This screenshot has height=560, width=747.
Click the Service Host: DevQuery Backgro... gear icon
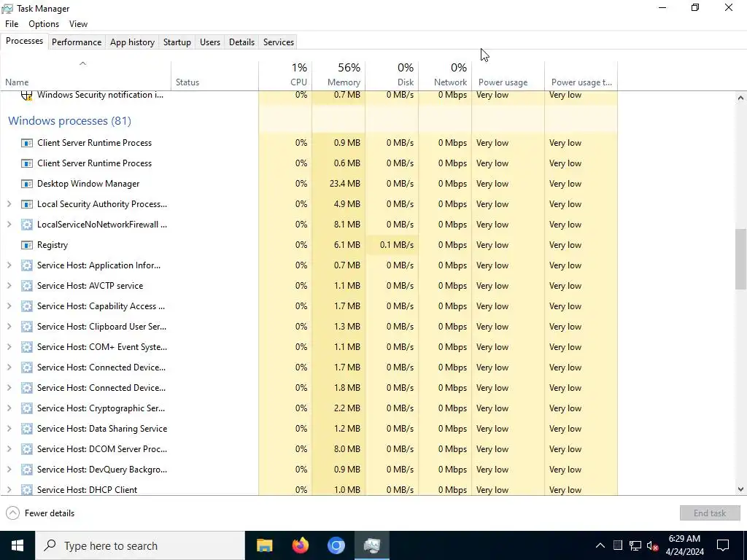[x=27, y=470]
